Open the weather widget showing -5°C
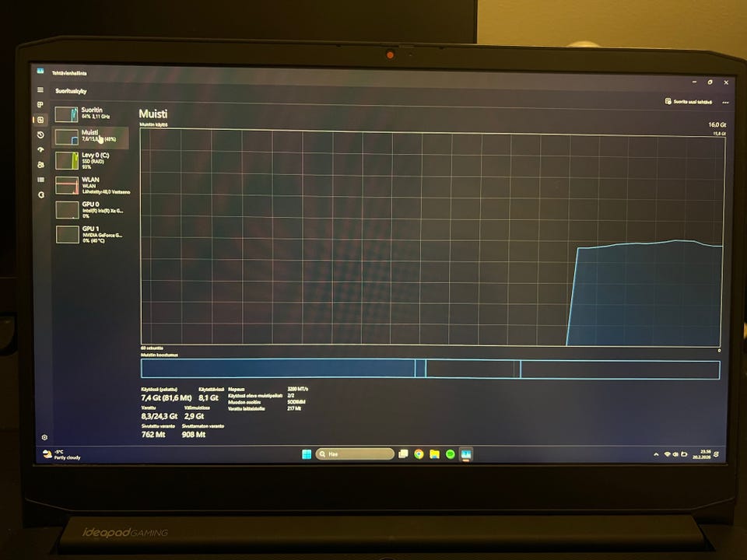This screenshot has height=560, width=747. coord(61,455)
